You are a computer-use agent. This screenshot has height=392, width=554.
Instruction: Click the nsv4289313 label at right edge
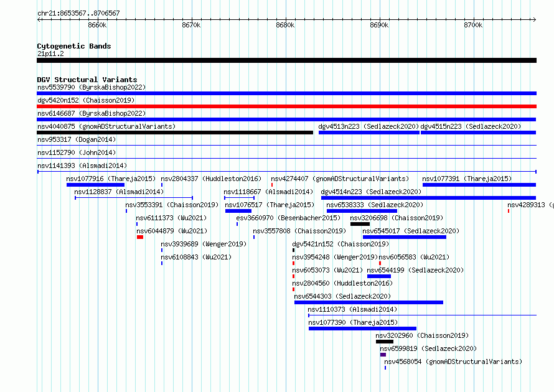pos(530,205)
